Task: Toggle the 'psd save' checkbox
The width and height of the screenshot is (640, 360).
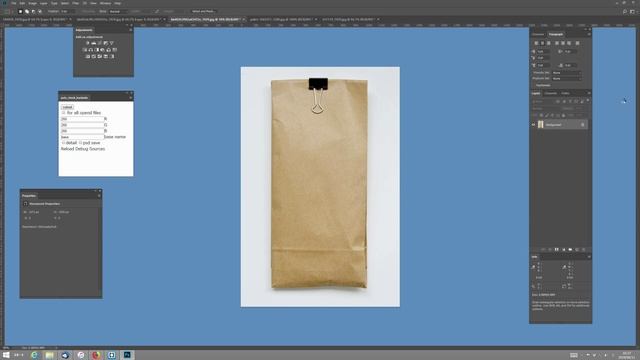Action: coord(80,143)
